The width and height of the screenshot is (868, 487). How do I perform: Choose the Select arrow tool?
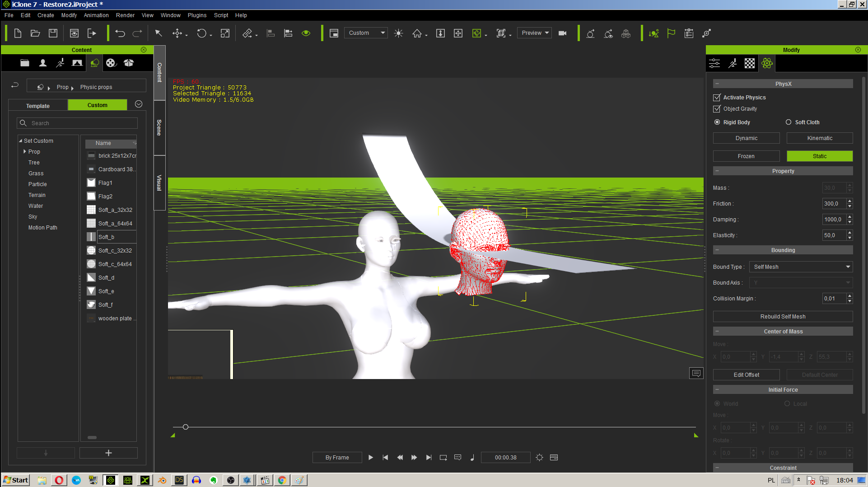(x=159, y=33)
